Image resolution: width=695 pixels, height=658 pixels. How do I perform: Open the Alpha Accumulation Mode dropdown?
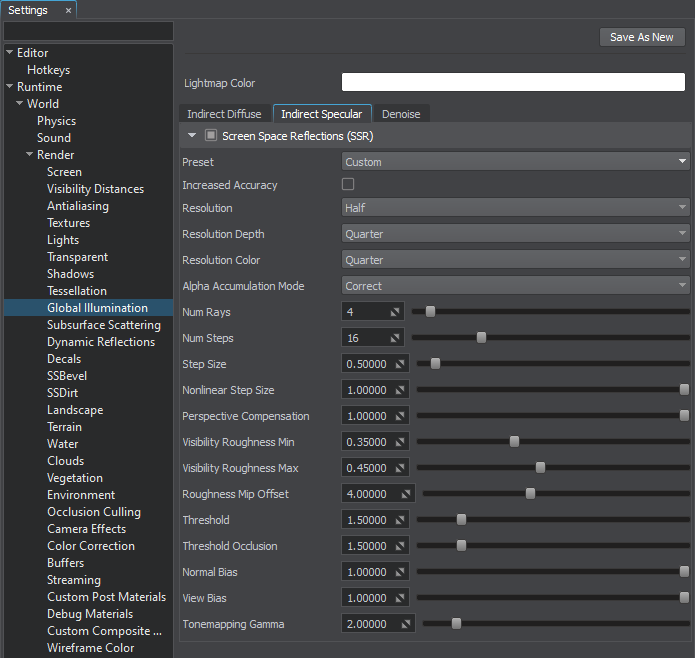(515, 286)
